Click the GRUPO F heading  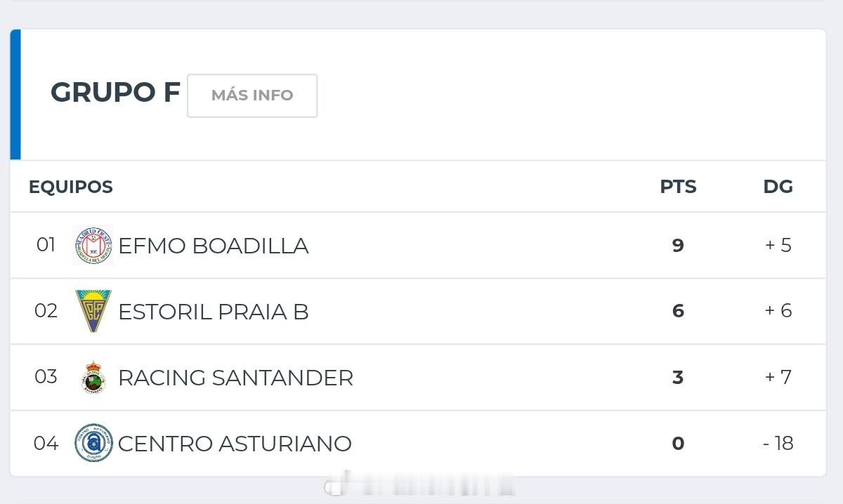coord(115,93)
